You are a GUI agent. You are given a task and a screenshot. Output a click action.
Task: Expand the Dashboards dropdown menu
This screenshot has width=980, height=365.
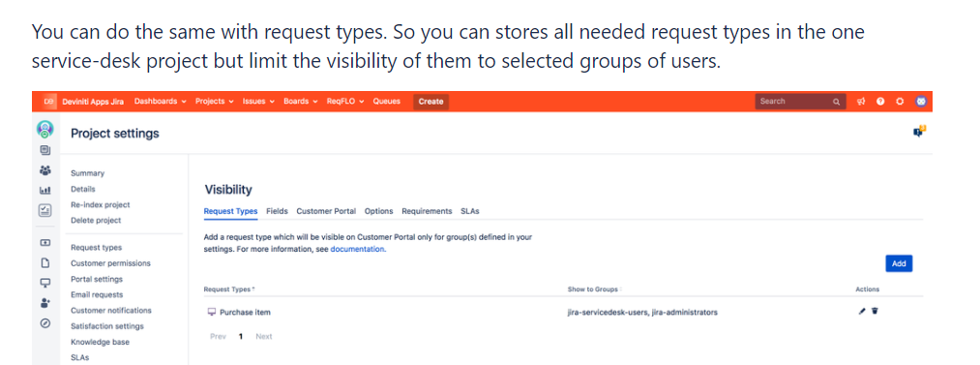160,102
